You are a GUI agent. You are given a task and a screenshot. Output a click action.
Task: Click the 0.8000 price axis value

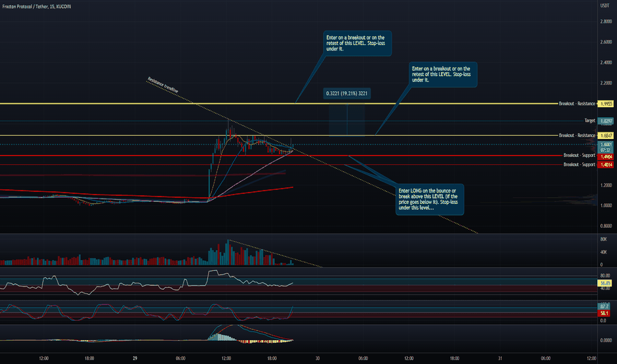point(606,226)
